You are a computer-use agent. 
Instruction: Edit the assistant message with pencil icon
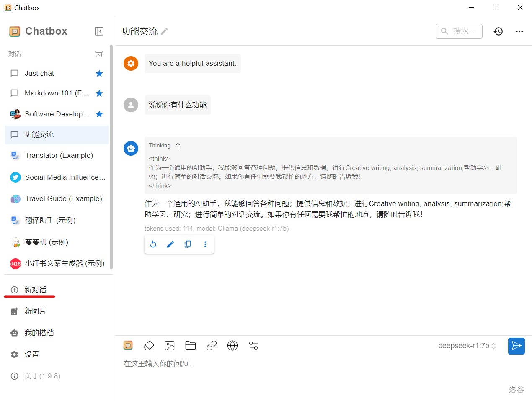170,244
